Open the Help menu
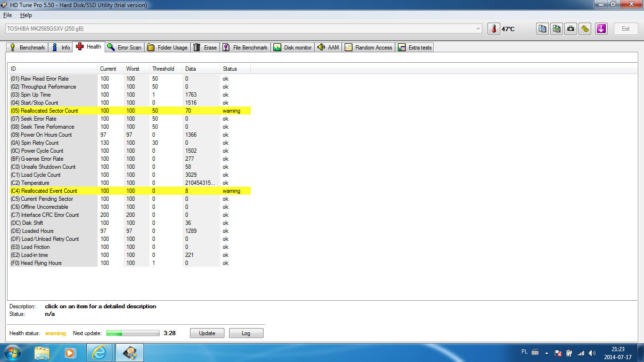Screen dimensions: 644x362 click(26, 15)
